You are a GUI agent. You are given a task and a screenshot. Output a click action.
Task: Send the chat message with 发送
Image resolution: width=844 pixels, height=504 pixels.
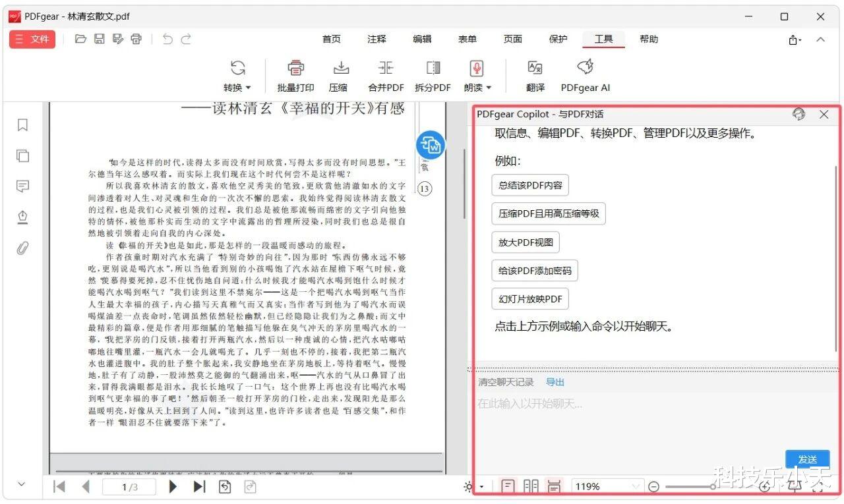pos(807,459)
